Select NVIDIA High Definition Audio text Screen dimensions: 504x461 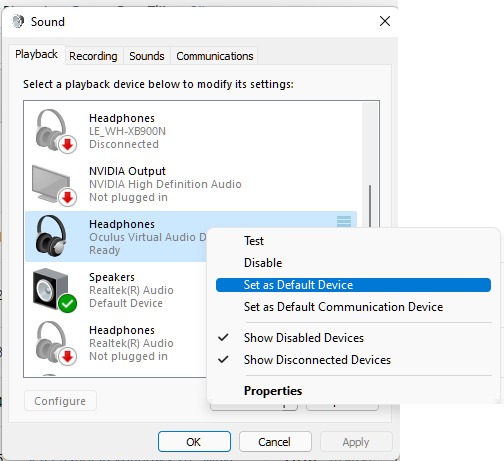coord(165,184)
